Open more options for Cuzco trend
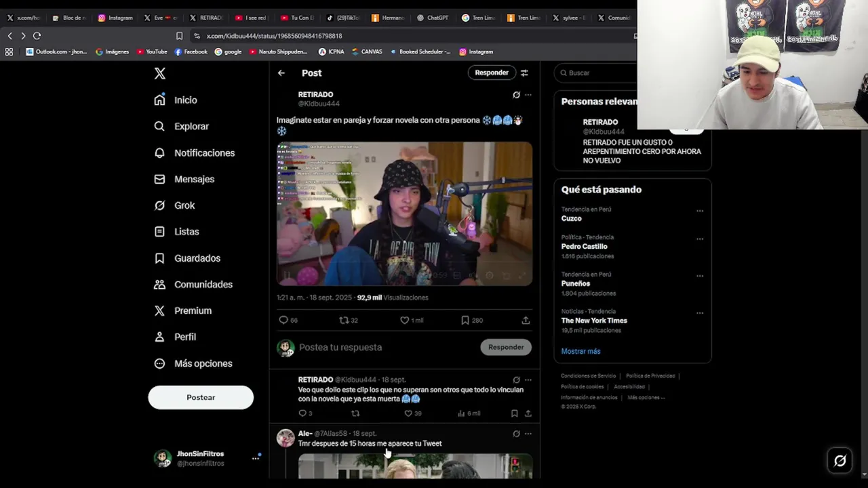The height and width of the screenshot is (488, 868). click(700, 211)
